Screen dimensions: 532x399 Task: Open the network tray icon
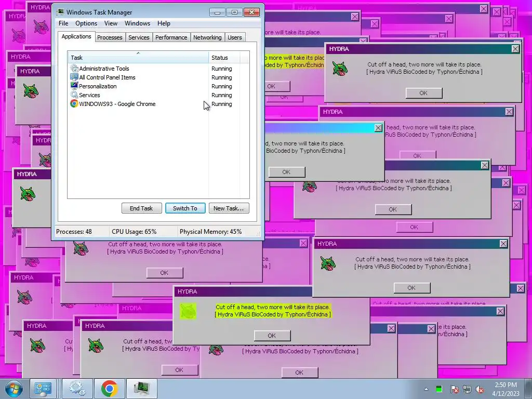pos(467,389)
